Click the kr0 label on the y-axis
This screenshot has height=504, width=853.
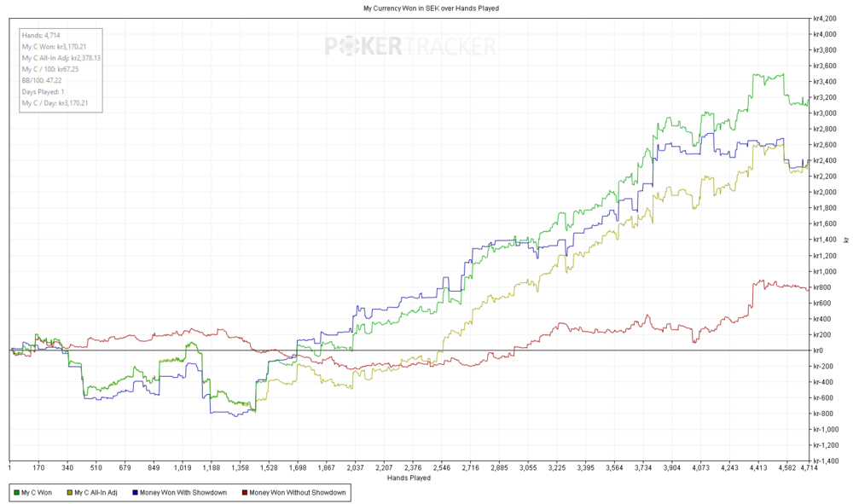(818, 350)
